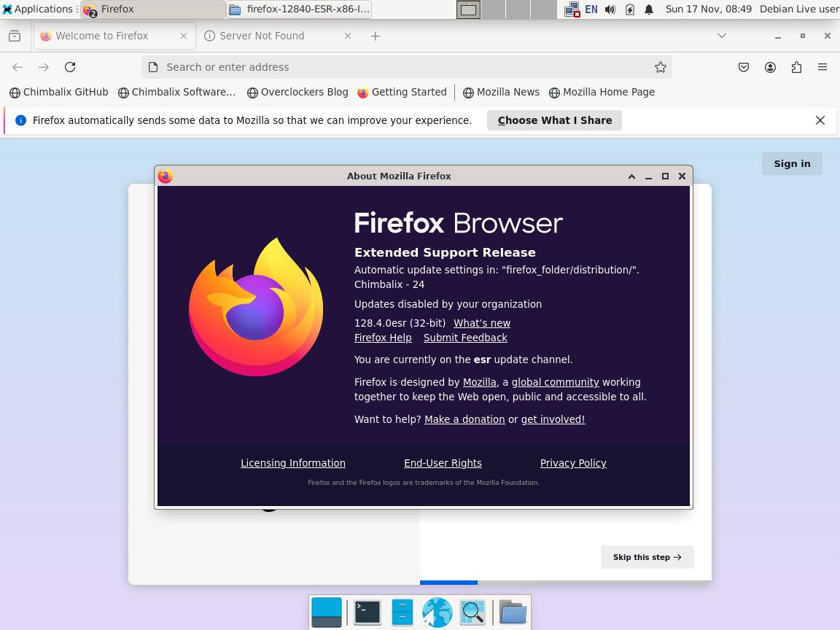Launch the web browser globe dock icon
Viewport: 840px width, 630px height.
437,612
